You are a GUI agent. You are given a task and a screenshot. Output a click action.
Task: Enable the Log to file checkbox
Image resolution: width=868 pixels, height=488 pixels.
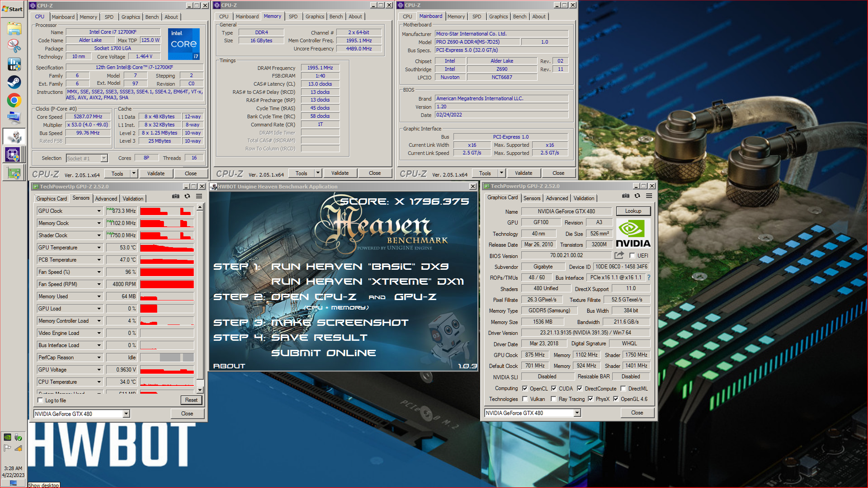41,400
